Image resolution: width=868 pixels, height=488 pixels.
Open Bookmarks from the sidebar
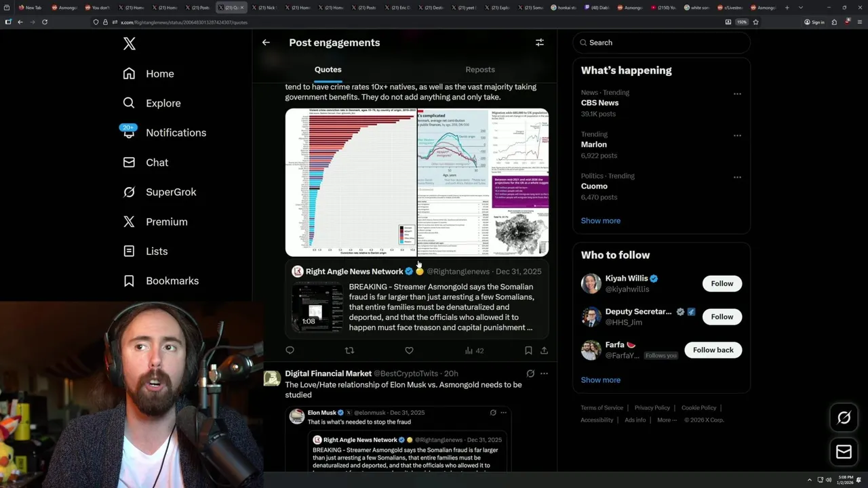(161, 281)
